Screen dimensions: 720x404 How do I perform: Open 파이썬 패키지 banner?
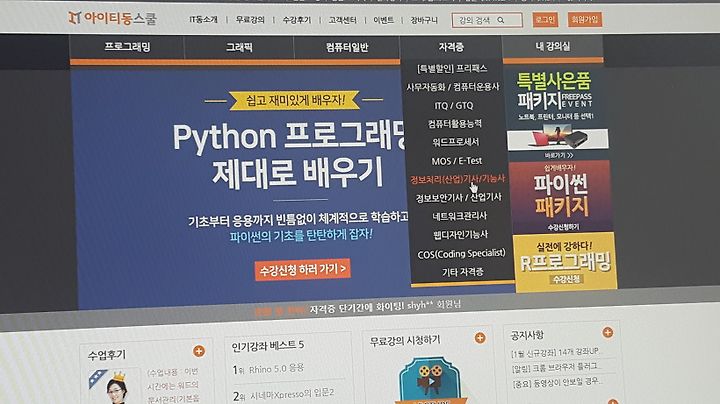tap(561, 196)
